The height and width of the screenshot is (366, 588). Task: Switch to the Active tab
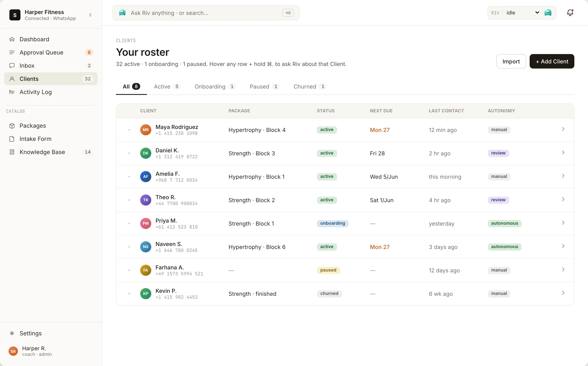(167, 87)
